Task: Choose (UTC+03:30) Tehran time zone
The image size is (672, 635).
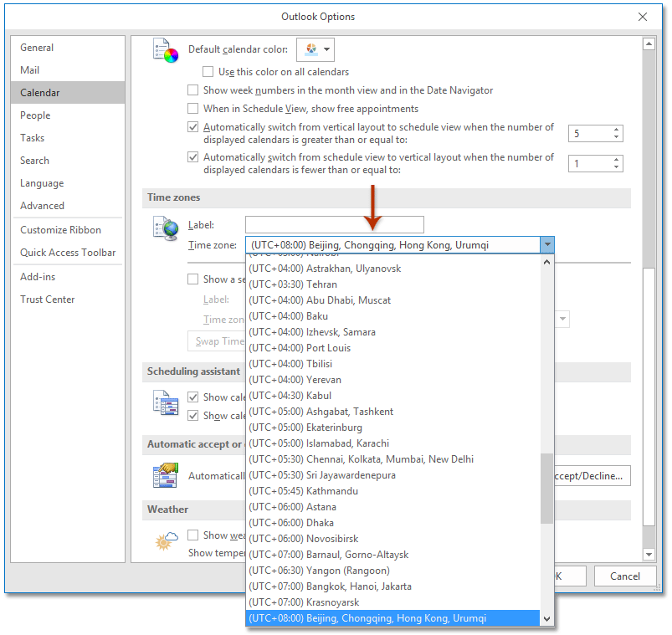Action: 293,284
